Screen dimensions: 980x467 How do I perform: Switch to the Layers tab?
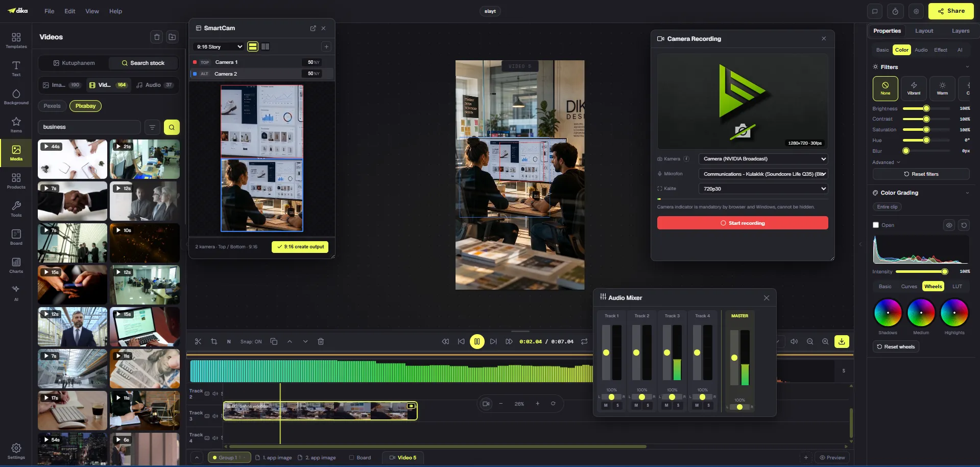(x=960, y=31)
